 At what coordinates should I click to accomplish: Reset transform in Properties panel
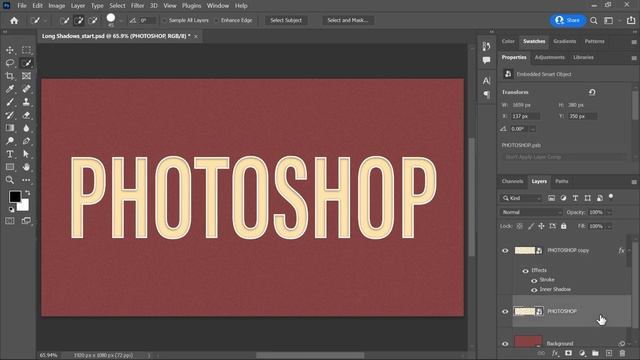click(592, 92)
